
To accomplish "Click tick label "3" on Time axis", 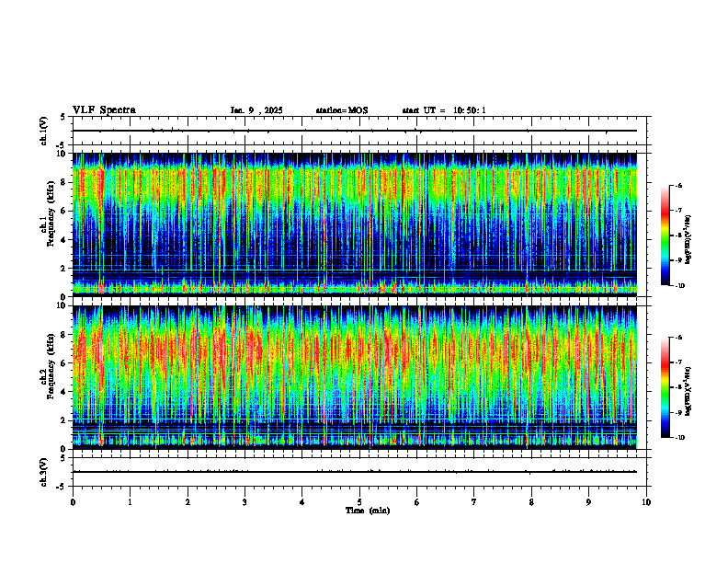I will point(245,502).
